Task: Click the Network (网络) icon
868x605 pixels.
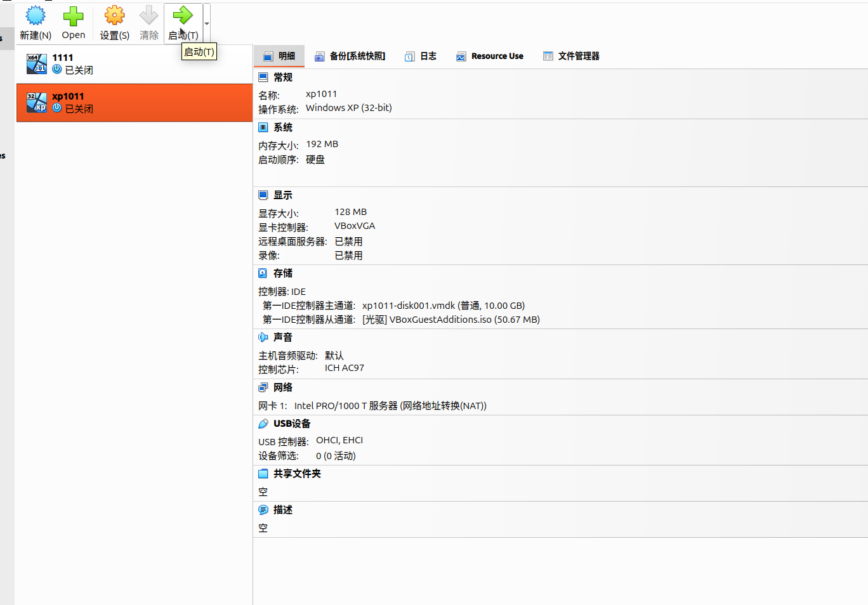Action: pyautogui.click(x=263, y=387)
